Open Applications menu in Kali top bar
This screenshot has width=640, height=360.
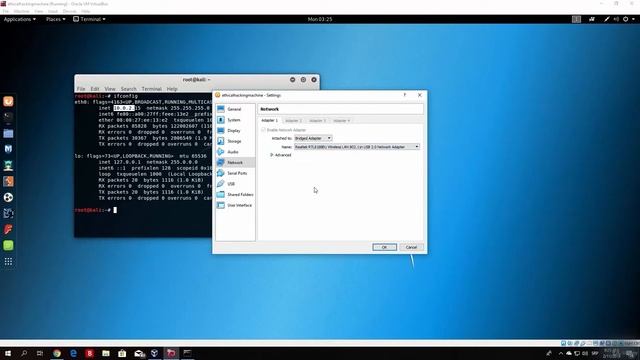coord(20,19)
